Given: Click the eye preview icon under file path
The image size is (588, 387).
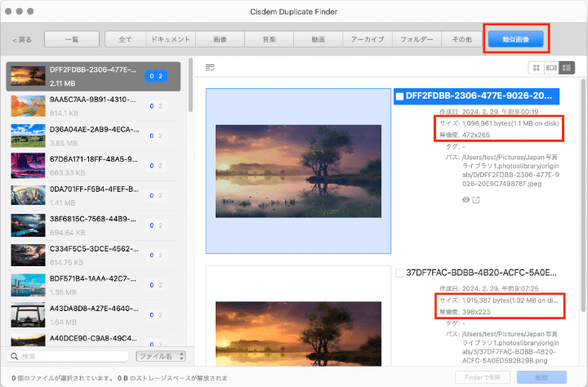Looking at the screenshot, I should coord(465,200).
